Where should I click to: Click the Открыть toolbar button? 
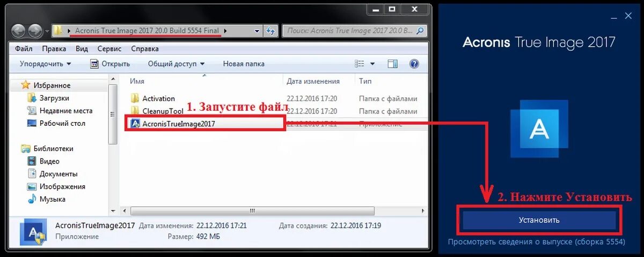point(109,63)
